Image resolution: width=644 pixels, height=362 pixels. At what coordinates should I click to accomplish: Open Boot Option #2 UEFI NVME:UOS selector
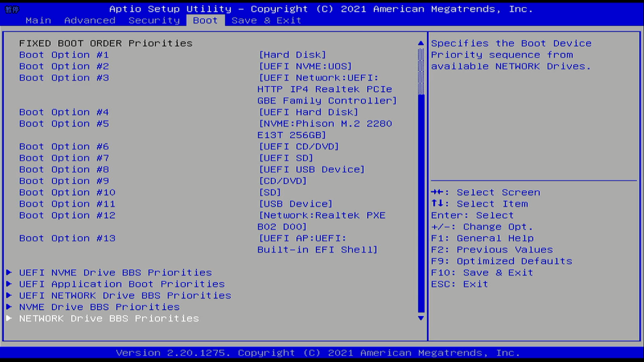click(305, 67)
